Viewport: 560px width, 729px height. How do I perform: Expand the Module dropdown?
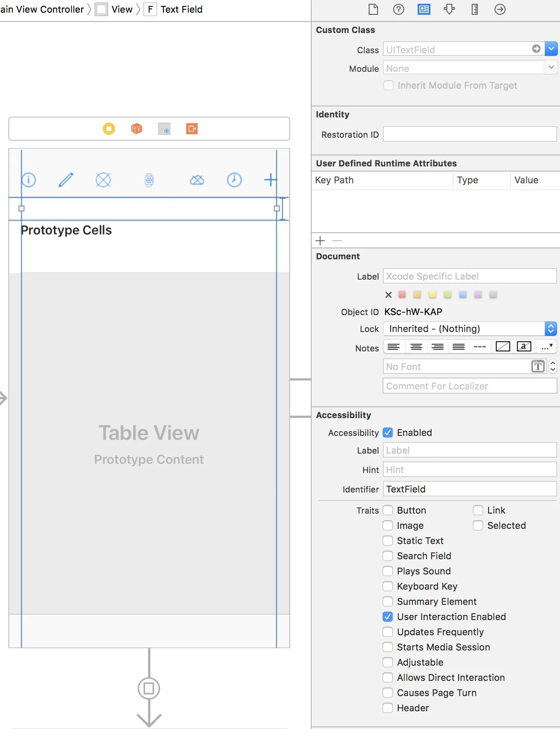point(551,67)
